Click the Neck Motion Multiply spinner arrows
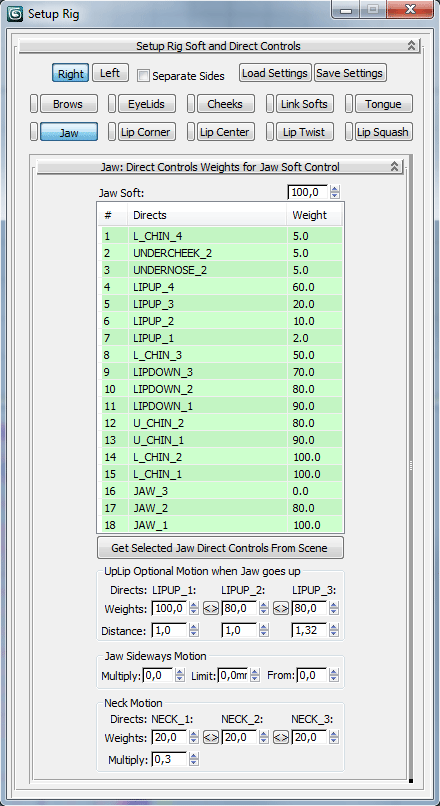 coord(194,759)
